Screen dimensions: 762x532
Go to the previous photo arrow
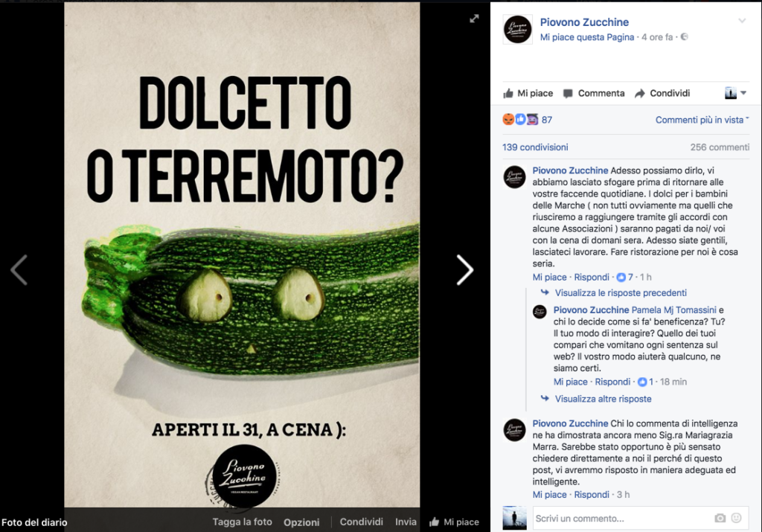[19, 269]
